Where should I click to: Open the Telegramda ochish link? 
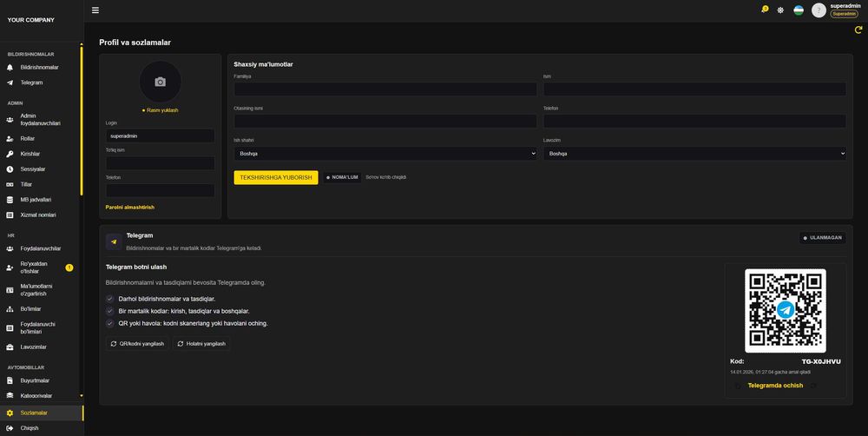click(775, 386)
